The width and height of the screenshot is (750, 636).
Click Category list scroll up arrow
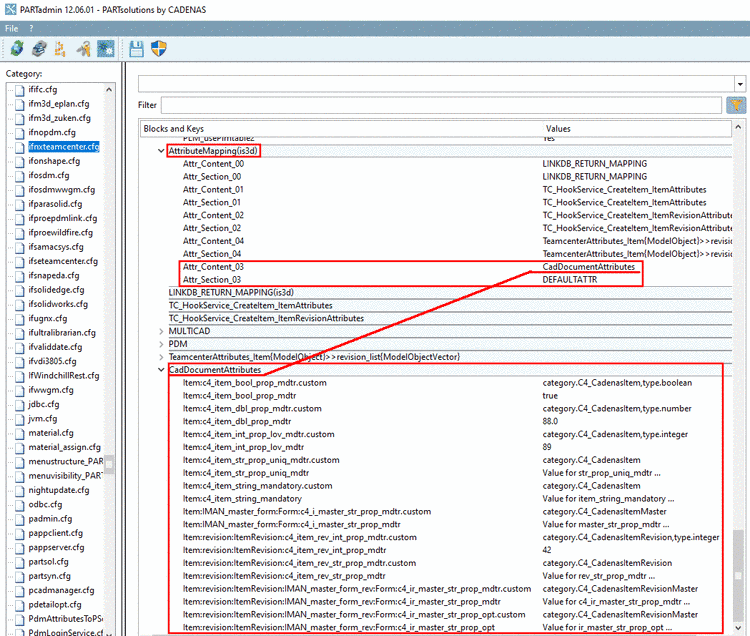109,89
